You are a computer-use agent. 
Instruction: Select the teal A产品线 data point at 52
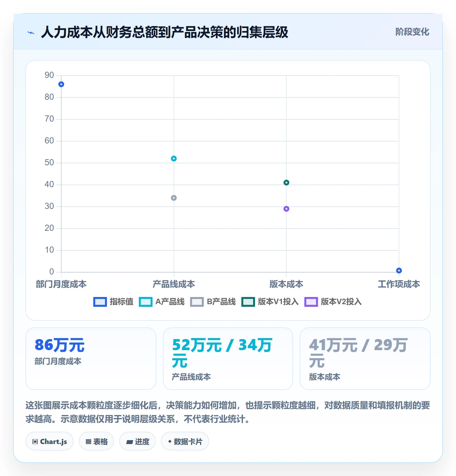pos(174,159)
